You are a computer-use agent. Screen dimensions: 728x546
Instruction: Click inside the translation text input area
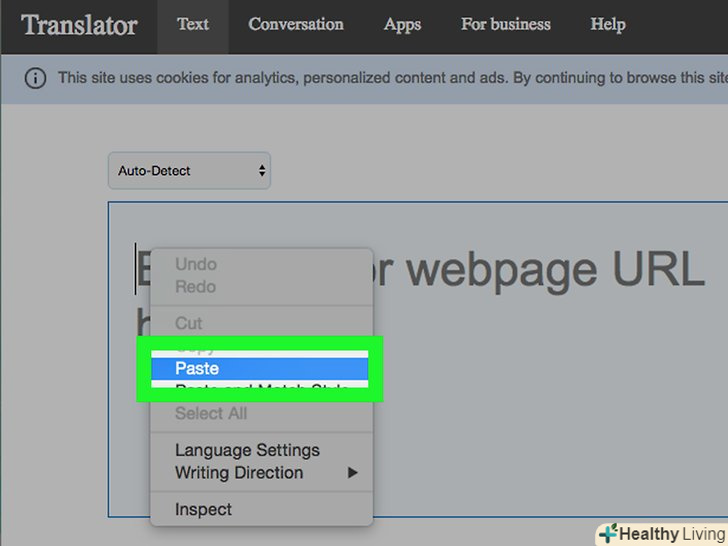click(550, 400)
